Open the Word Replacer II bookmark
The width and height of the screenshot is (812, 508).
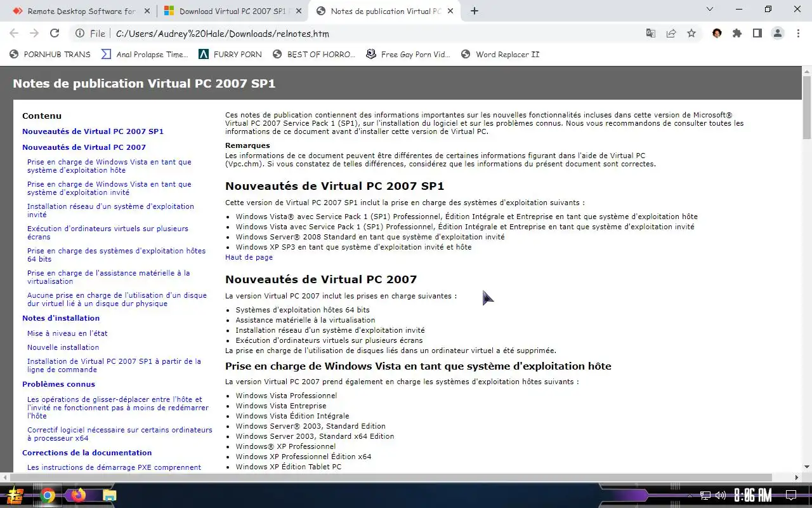coord(500,55)
